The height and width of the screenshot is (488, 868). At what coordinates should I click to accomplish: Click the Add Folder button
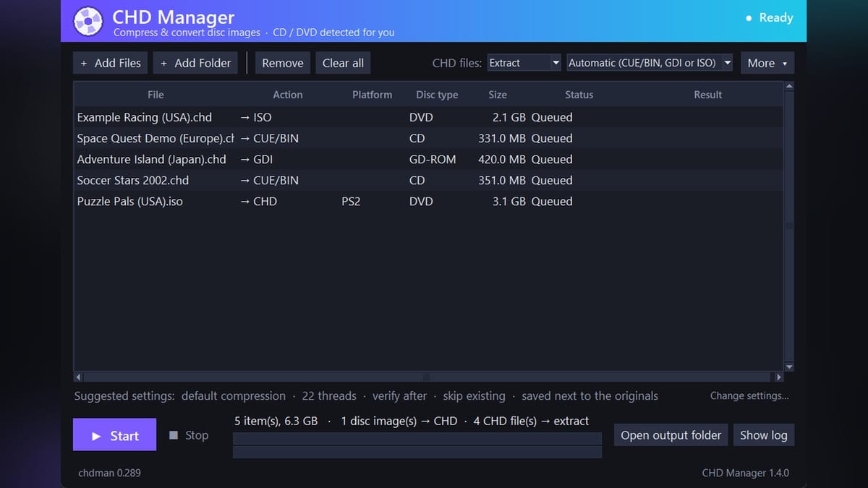196,63
